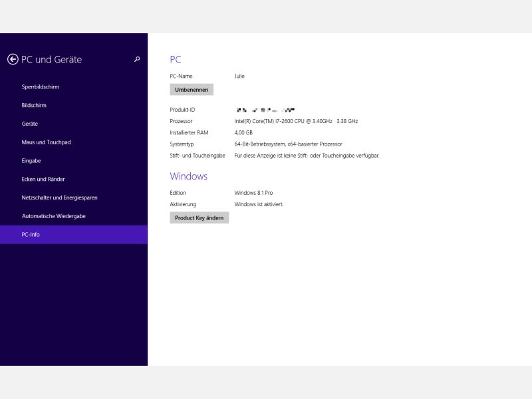Screen dimensions: 532x399
Task: Click the PC section heading
Action: 176,59
